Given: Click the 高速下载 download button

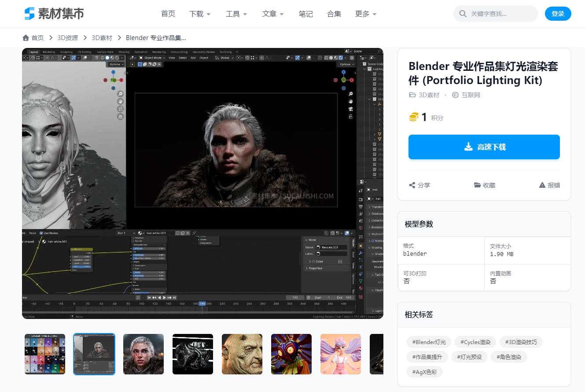Looking at the screenshot, I should click(x=484, y=147).
